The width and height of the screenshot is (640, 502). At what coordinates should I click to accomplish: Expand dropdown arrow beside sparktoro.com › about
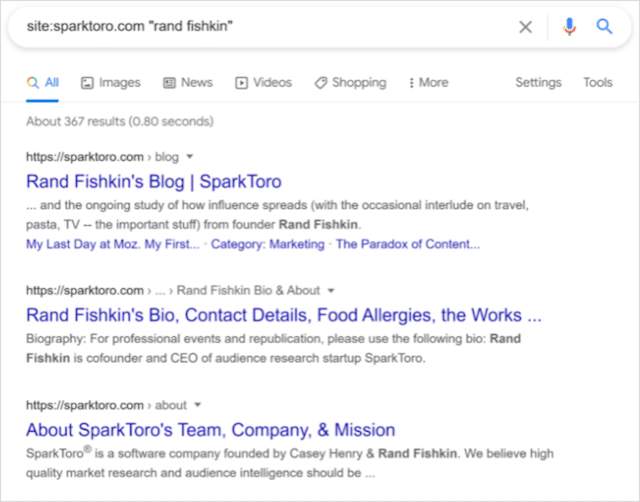tap(197, 405)
